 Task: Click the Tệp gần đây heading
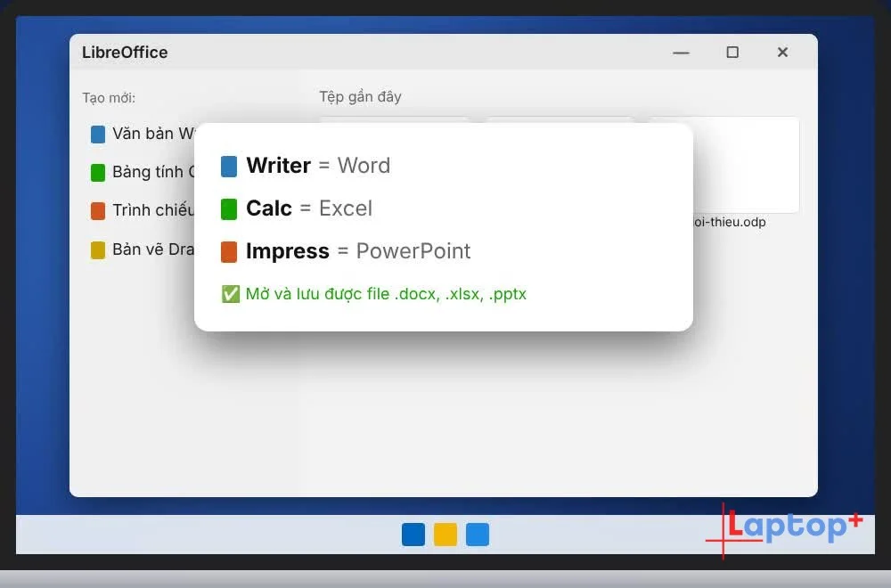(360, 97)
